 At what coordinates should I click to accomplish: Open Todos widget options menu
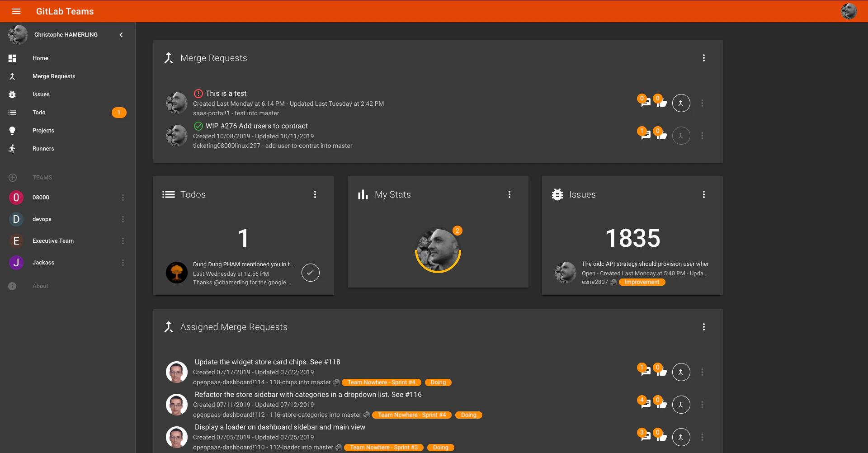pyautogui.click(x=315, y=194)
